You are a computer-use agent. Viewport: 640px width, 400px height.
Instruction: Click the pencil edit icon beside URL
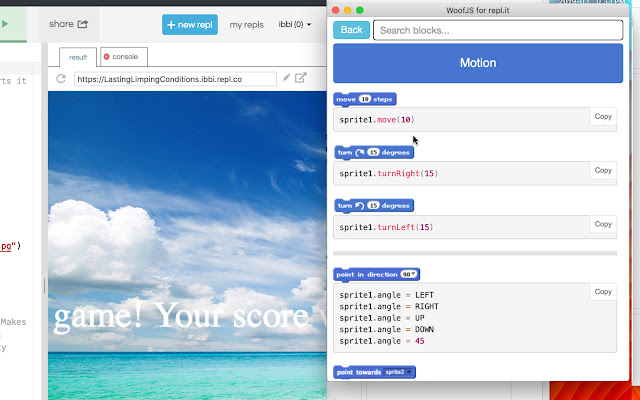(286, 78)
